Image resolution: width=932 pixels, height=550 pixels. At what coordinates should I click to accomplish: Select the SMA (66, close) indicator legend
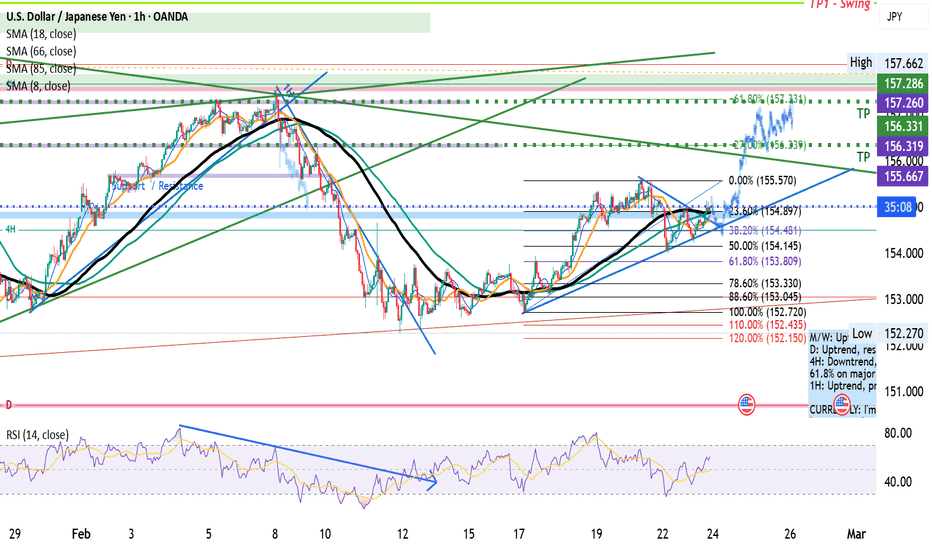(x=40, y=51)
